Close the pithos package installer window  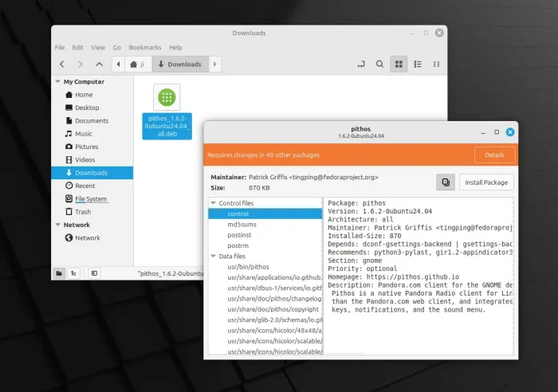pyautogui.click(x=510, y=132)
